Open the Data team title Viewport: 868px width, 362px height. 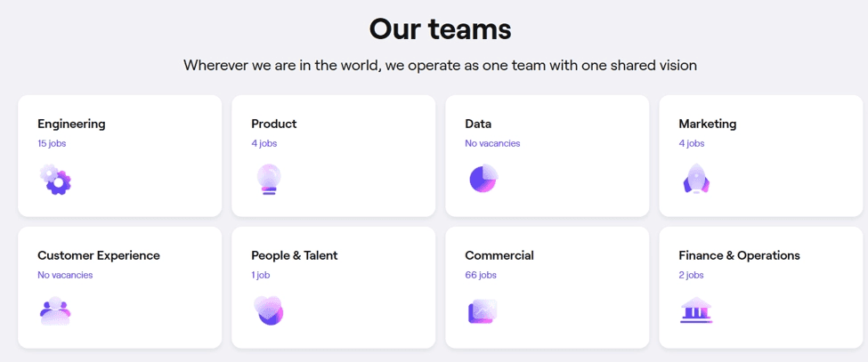pos(478,124)
